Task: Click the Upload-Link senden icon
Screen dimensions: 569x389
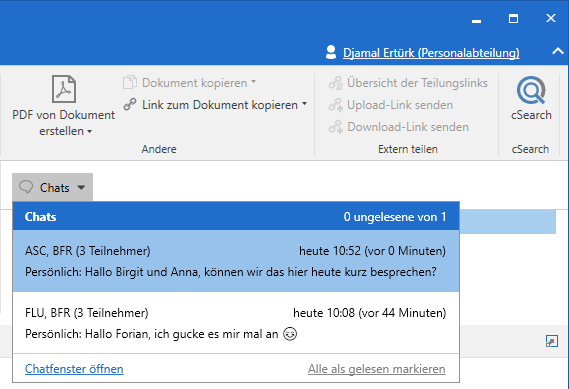Action: tap(336, 105)
